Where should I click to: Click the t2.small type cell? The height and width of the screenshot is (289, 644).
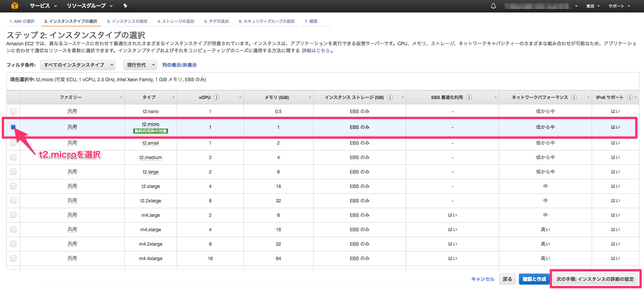click(151, 143)
